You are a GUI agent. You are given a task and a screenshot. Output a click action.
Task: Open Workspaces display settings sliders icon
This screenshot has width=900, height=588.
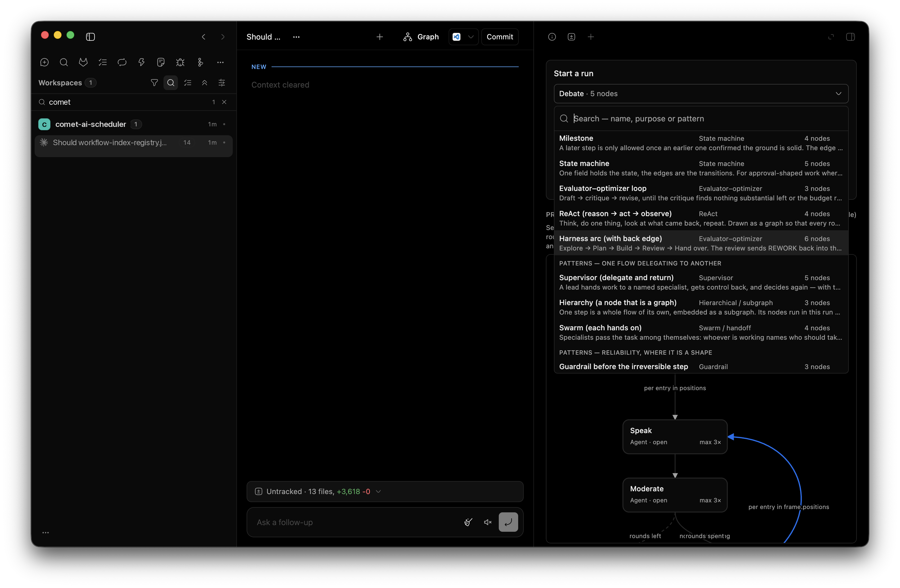click(x=222, y=82)
